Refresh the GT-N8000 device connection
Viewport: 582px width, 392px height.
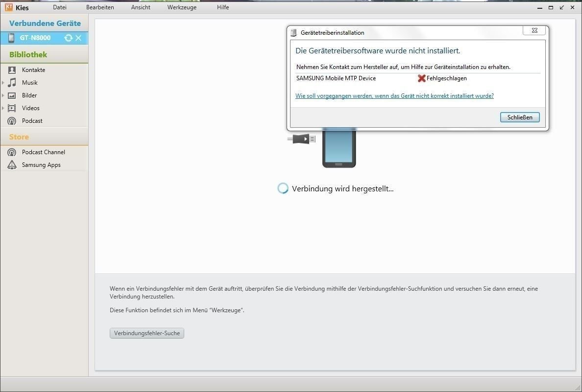(x=68, y=38)
